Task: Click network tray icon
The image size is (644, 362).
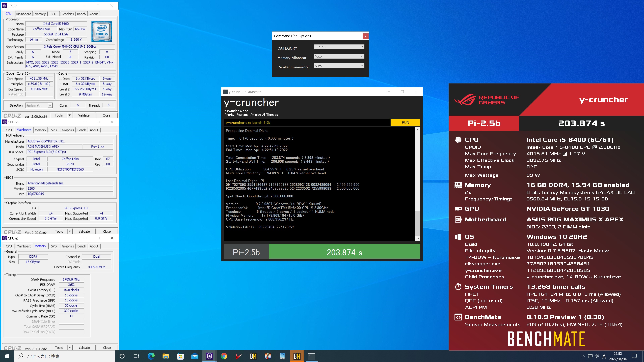Action: point(590,356)
